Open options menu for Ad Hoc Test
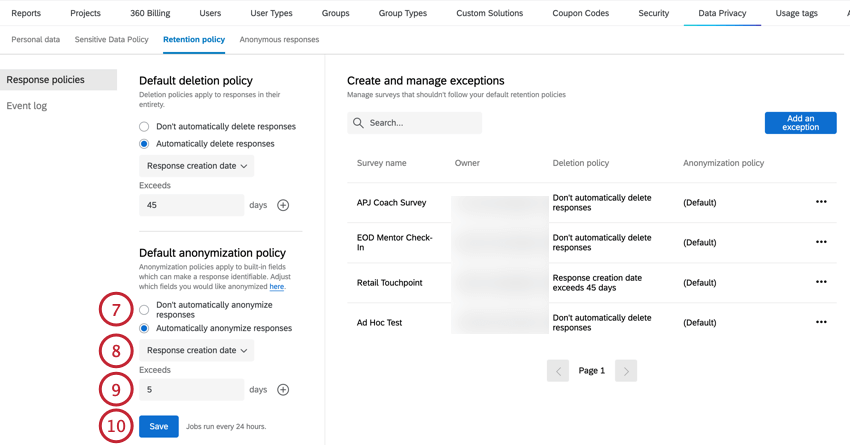850x445 pixels. click(821, 322)
